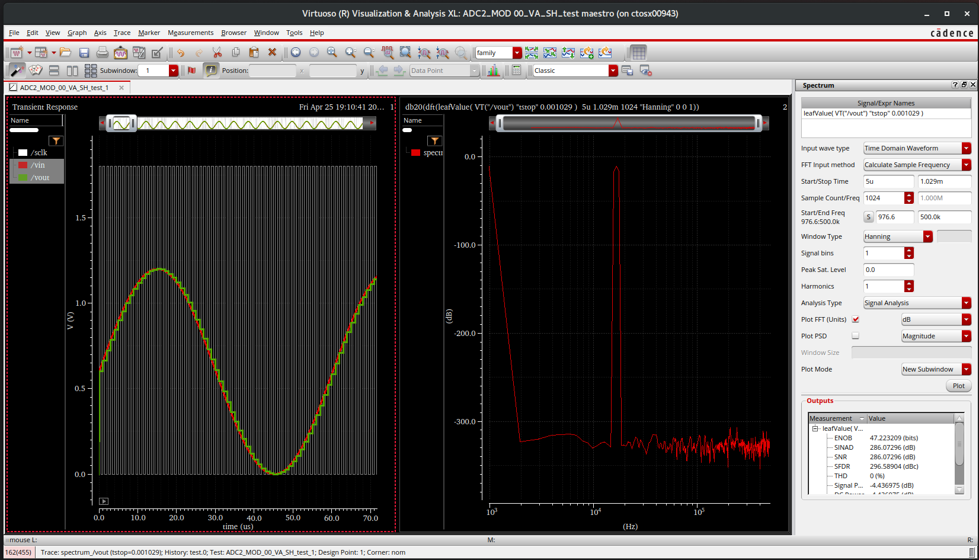Image resolution: width=979 pixels, height=560 pixels.
Task: Click the red flag marker icon
Action: click(192, 71)
